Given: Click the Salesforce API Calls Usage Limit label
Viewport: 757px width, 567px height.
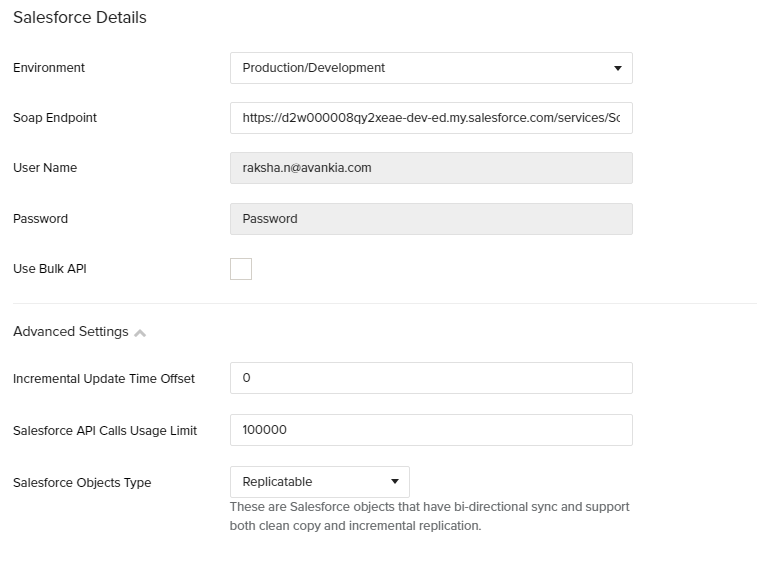Looking at the screenshot, I should [105, 431].
